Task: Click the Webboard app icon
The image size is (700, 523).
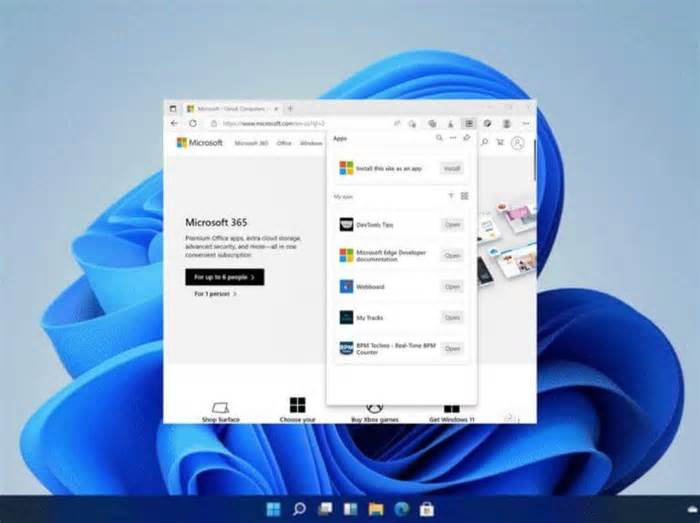Action: [x=346, y=286]
